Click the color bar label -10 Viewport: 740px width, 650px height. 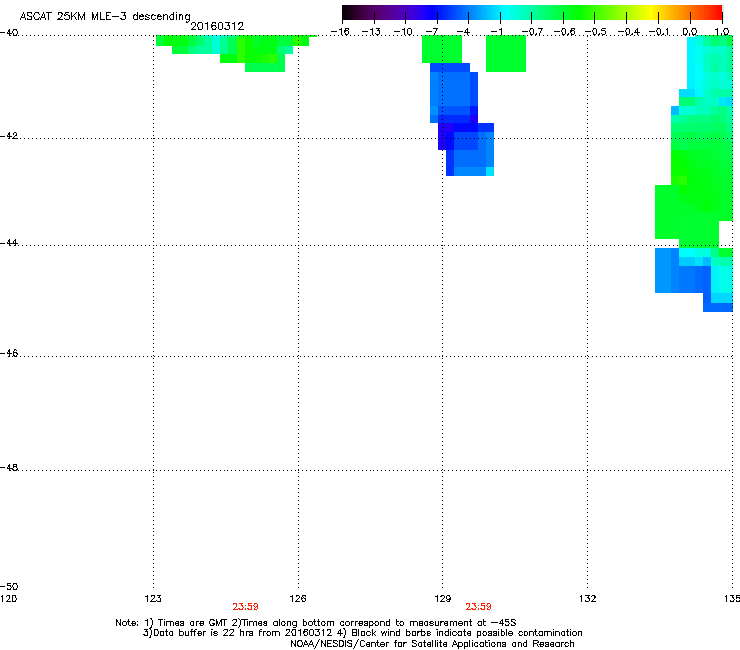point(403,32)
